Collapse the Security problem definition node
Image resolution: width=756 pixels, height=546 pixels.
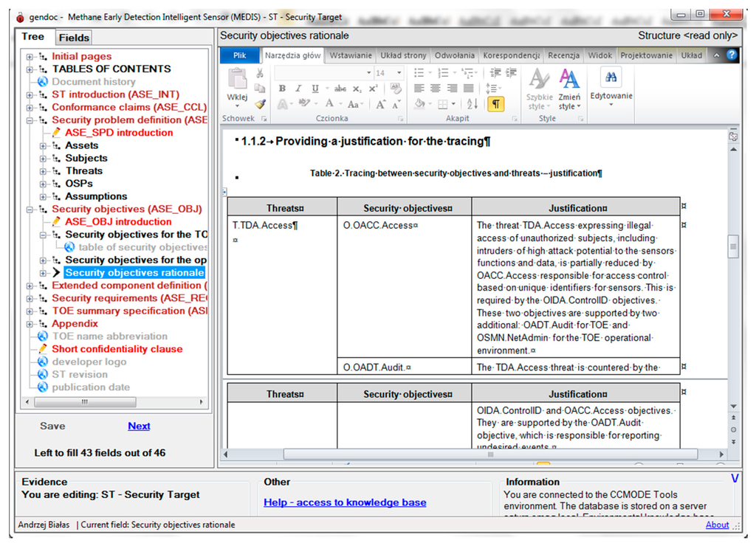point(30,120)
